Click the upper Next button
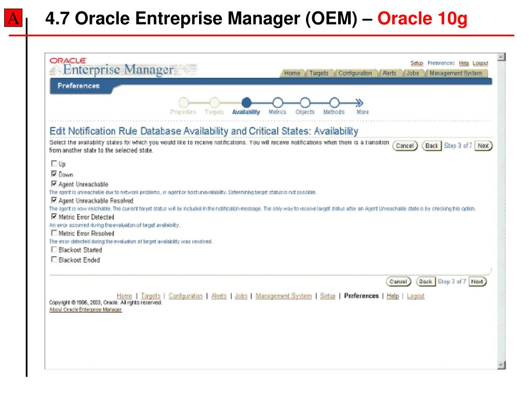 pos(484,146)
